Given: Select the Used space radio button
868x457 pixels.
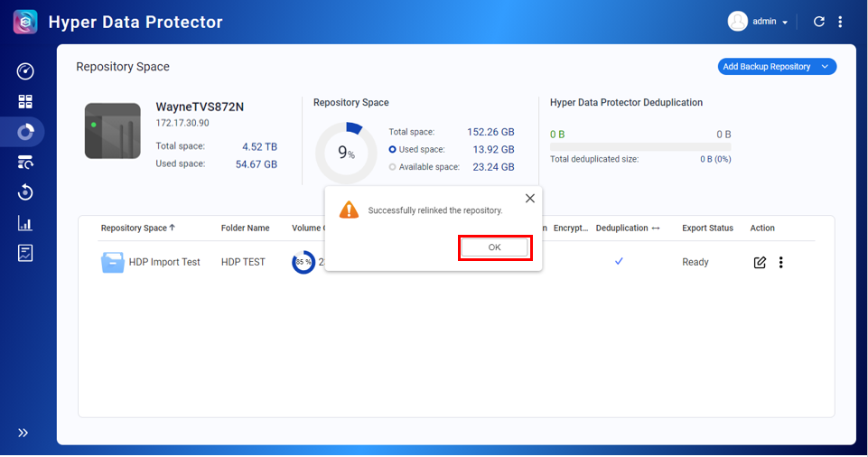Looking at the screenshot, I should [392, 150].
